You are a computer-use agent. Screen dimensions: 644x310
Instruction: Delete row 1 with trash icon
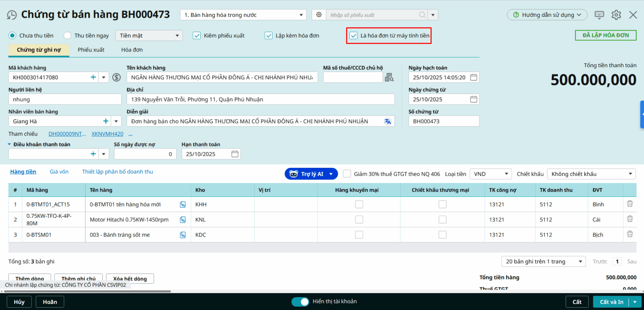click(x=630, y=204)
